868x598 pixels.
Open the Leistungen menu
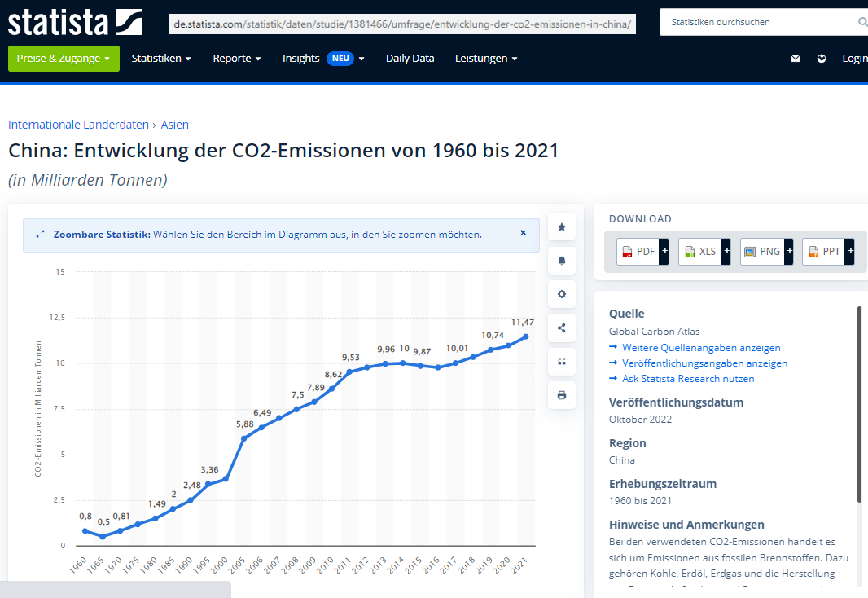point(486,59)
